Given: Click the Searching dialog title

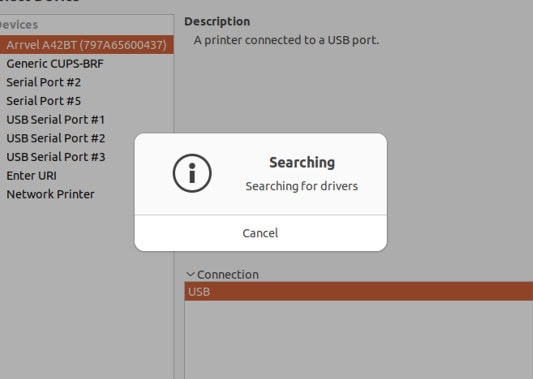Looking at the screenshot, I should [x=302, y=162].
